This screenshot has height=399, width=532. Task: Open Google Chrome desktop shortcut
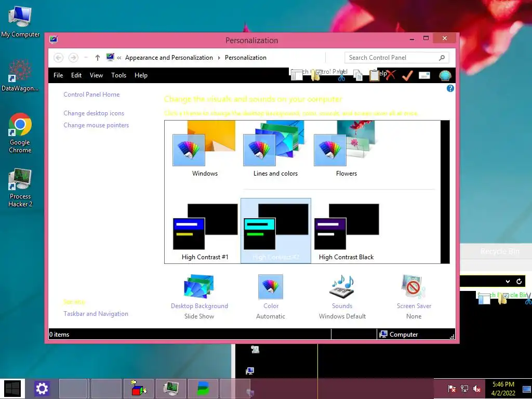pyautogui.click(x=20, y=133)
